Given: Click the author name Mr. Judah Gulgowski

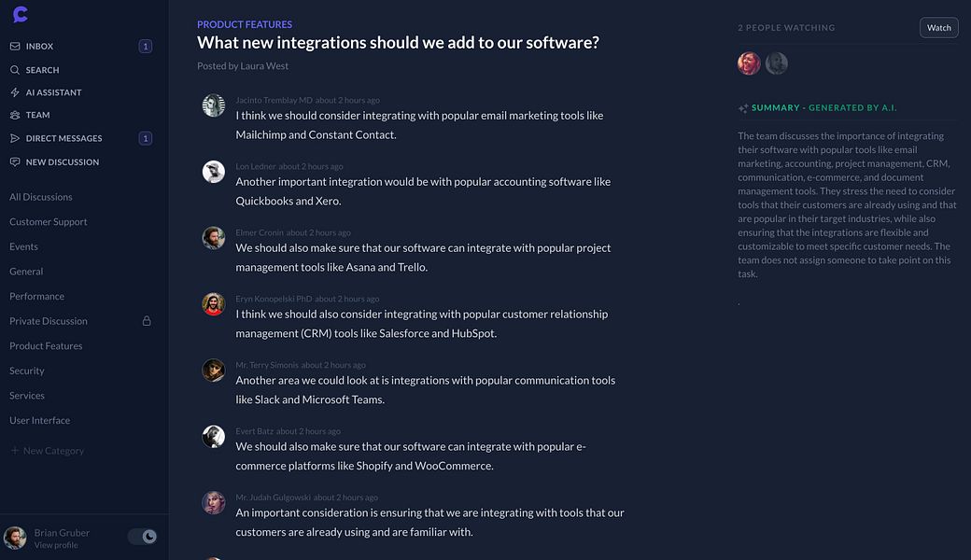Looking at the screenshot, I should click(x=273, y=497).
